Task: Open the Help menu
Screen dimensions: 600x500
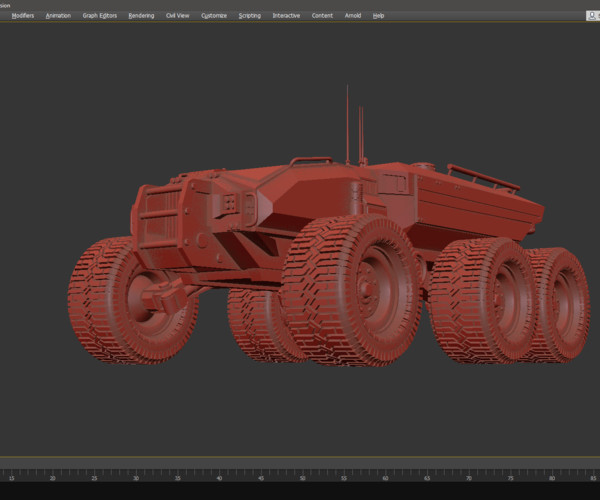Action: (378, 16)
